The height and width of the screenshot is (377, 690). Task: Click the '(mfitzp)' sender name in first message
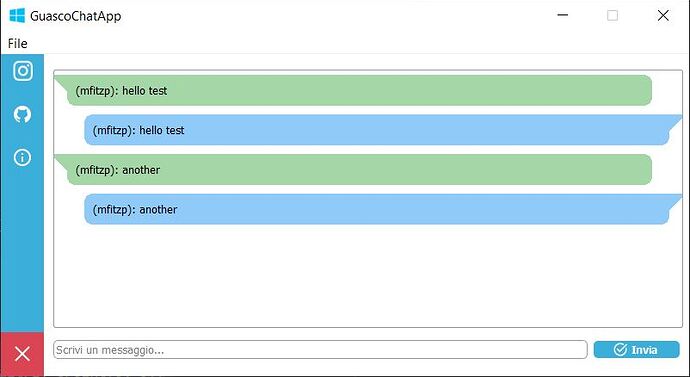(97, 91)
